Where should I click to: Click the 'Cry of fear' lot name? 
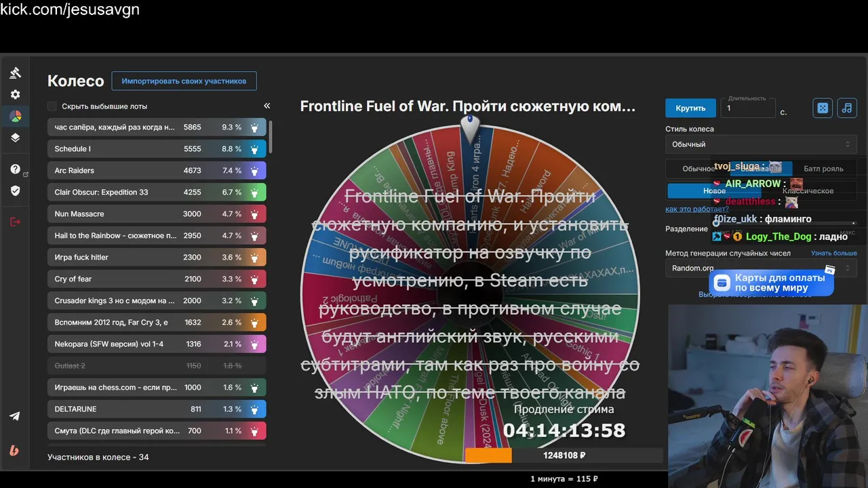[73, 279]
